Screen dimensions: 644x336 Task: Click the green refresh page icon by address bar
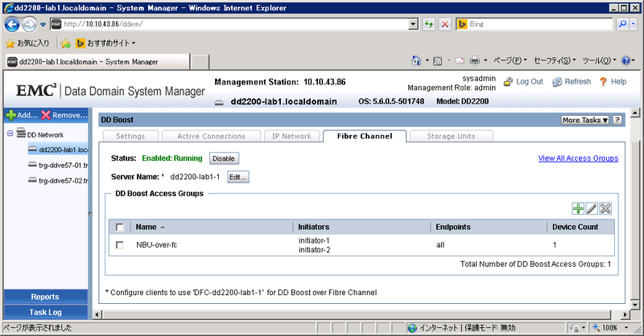(x=429, y=24)
